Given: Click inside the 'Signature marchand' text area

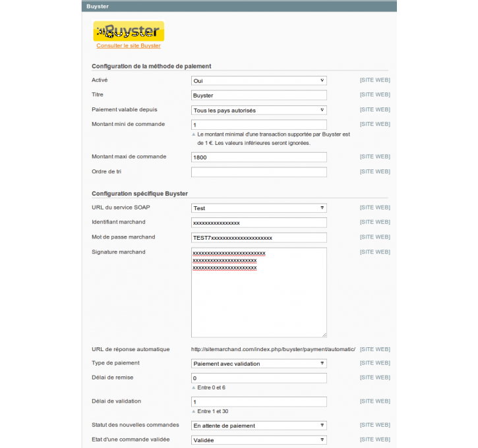Looking at the screenshot, I should (259, 293).
